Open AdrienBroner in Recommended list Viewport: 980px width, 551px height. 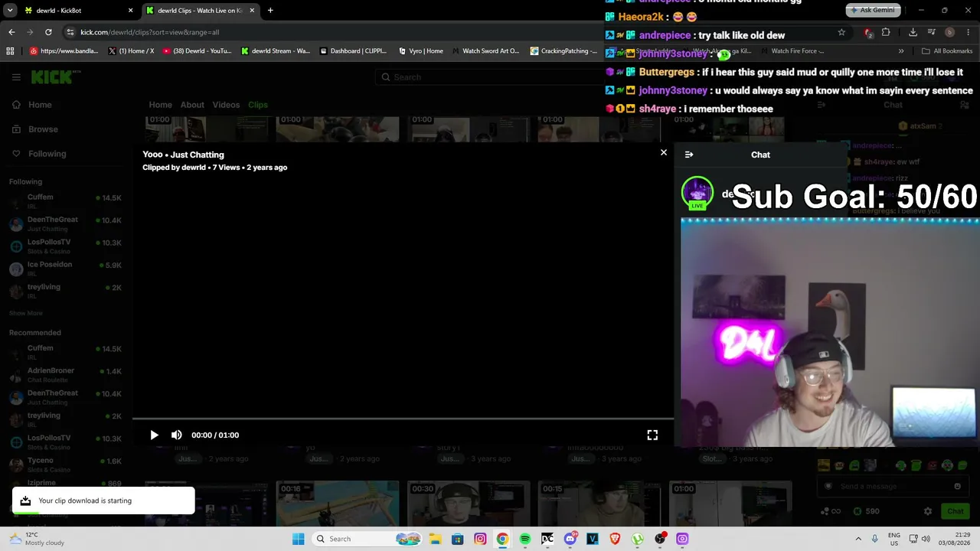(65, 374)
